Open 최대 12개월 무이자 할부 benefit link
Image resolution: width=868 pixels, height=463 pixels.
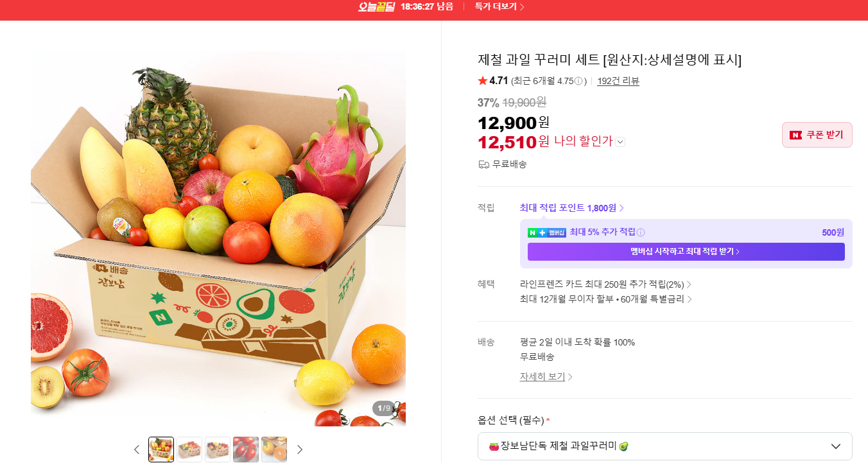pos(605,299)
